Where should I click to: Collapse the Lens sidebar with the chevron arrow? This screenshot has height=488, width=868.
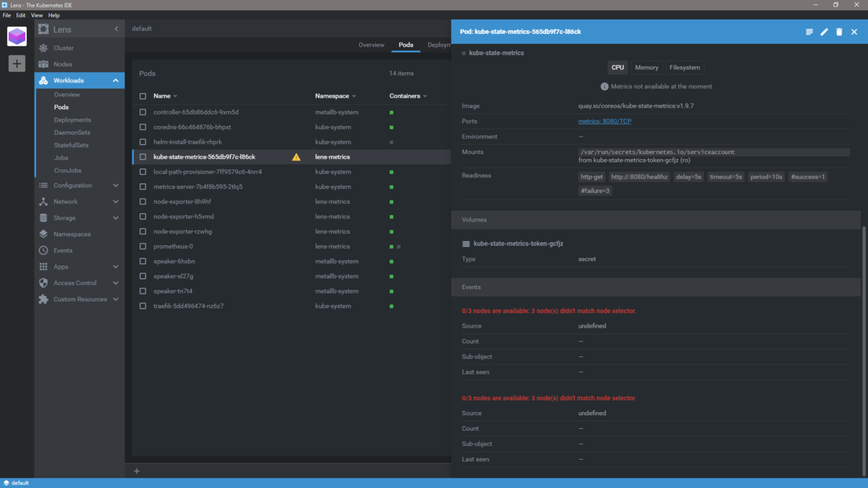[116, 29]
